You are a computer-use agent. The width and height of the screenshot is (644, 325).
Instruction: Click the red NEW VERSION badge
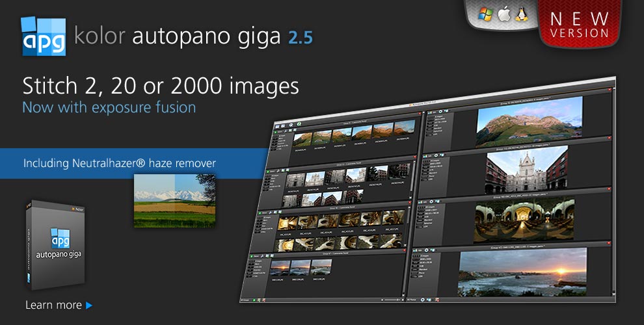[x=580, y=24]
